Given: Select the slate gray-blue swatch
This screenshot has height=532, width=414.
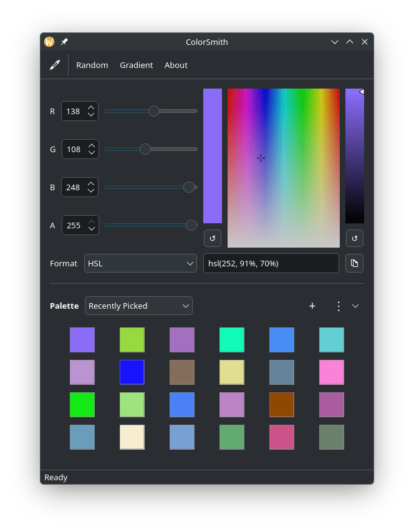Looking at the screenshot, I should [282, 372].
